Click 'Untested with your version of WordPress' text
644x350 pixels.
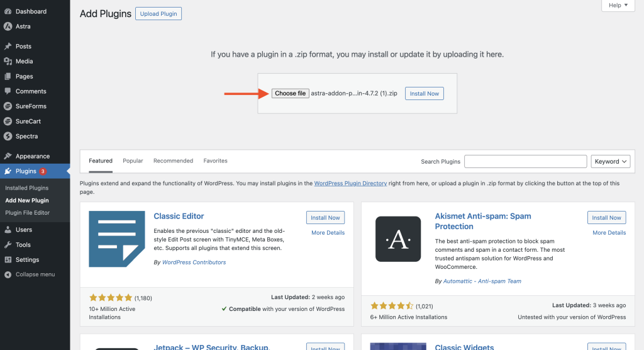(572, 317)
